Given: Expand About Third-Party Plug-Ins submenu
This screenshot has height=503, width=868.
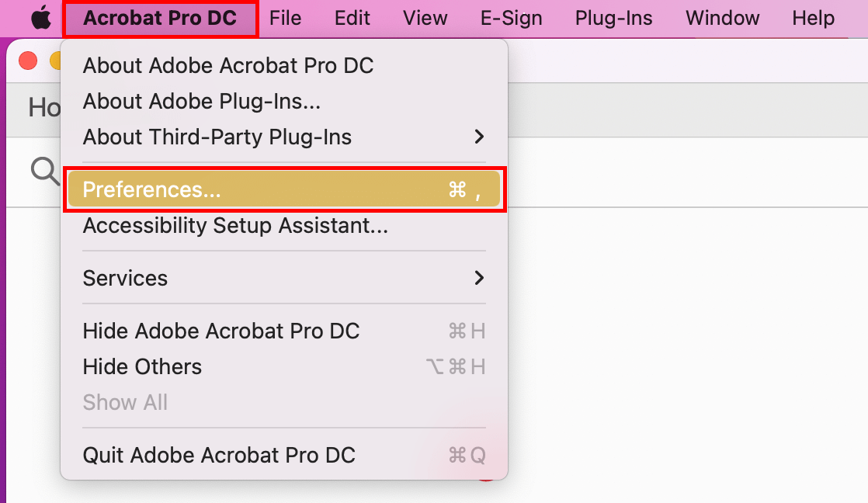Looking at the screenshot, I should (283, 137).
